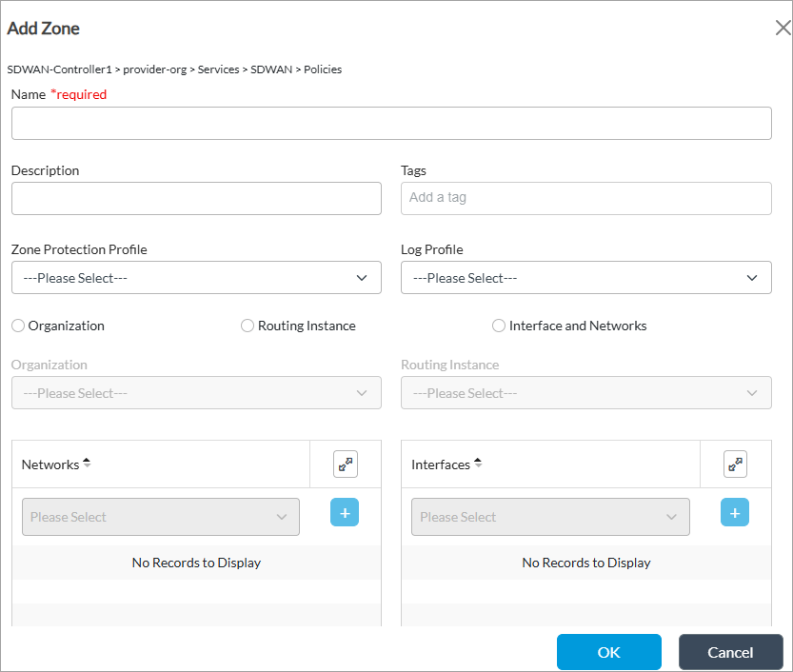Screen dimensions: 793x672
Task: Select the Organization radio button
Action: [18, 326]
